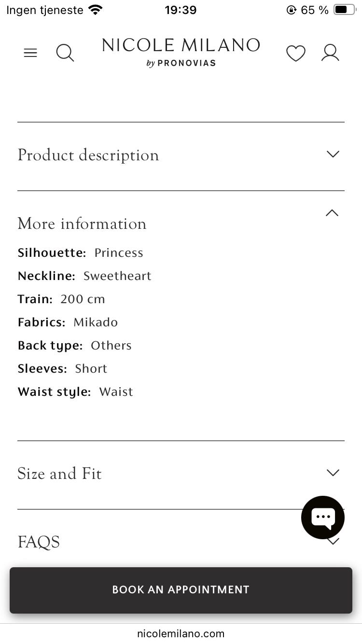The image size is (362, 644).
Task: Open the hamburger menu
Action: point(30,53)
